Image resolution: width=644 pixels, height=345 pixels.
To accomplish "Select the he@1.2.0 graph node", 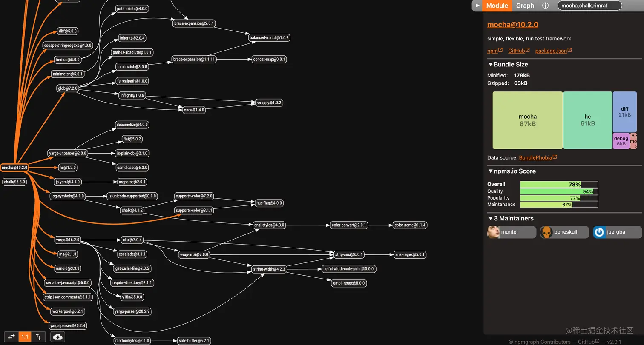I will [x=68, y=168].
